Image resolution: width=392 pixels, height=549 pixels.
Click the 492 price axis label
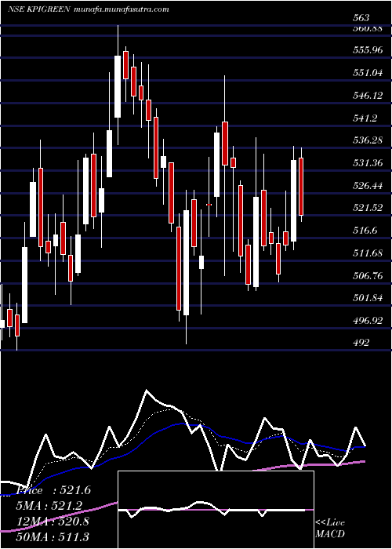pos(361,343)
